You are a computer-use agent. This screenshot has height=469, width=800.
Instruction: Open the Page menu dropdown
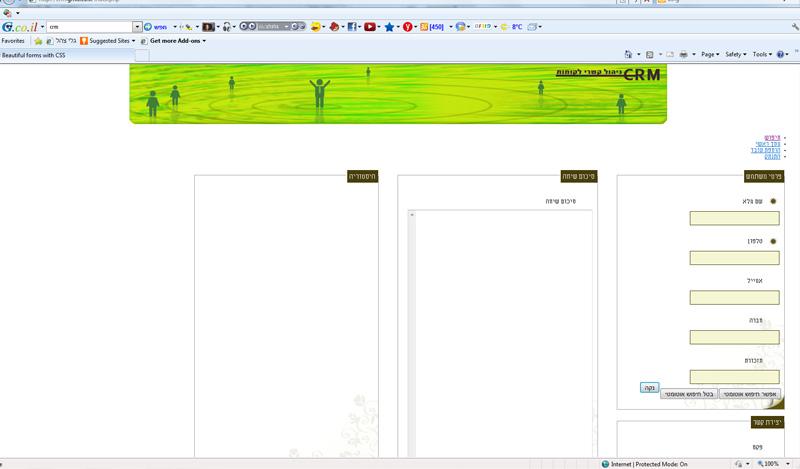(710, 54)
